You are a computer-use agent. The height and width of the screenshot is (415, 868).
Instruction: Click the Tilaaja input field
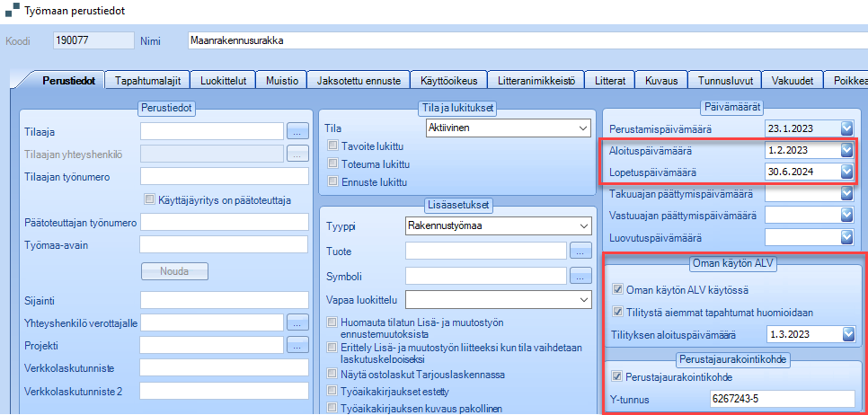[x=213, y=132]
